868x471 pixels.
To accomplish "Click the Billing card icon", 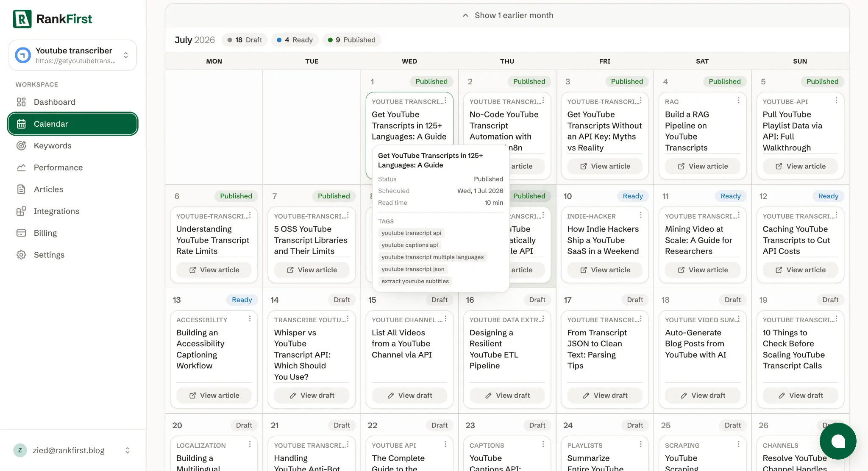I will point(21,233).
